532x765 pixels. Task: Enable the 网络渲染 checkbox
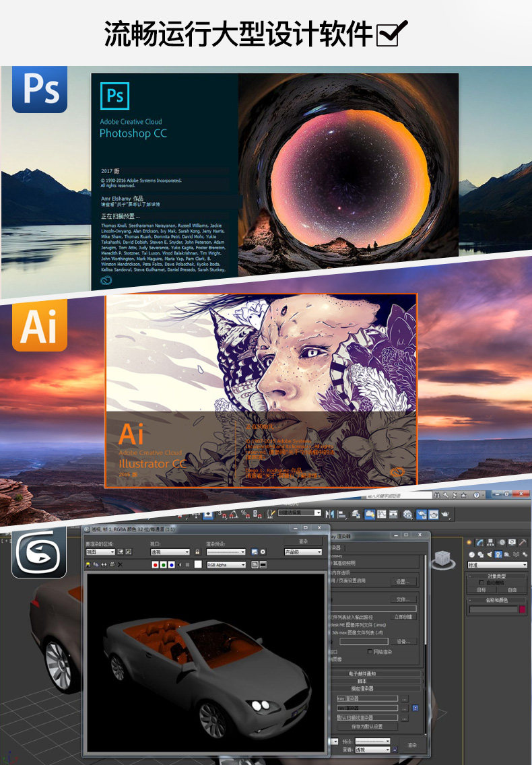coord(370,651)
